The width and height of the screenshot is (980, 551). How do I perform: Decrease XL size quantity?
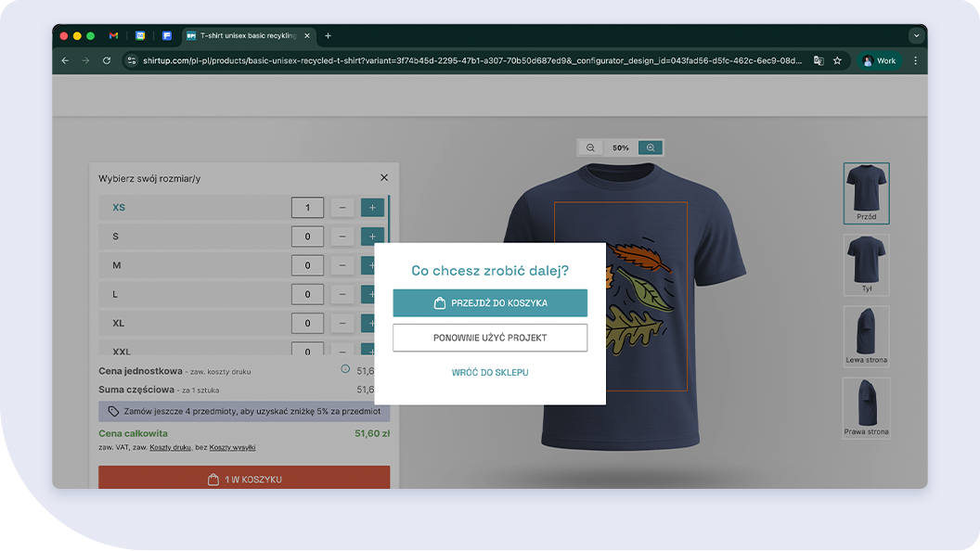(342, 323)
